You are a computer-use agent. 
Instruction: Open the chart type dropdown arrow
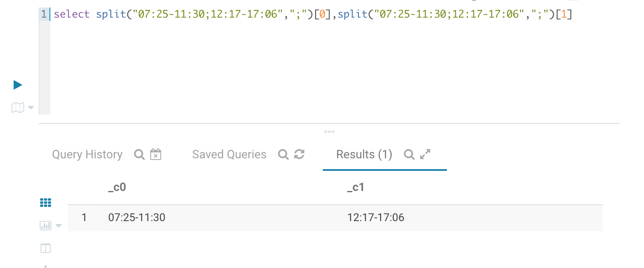point(58,226)
